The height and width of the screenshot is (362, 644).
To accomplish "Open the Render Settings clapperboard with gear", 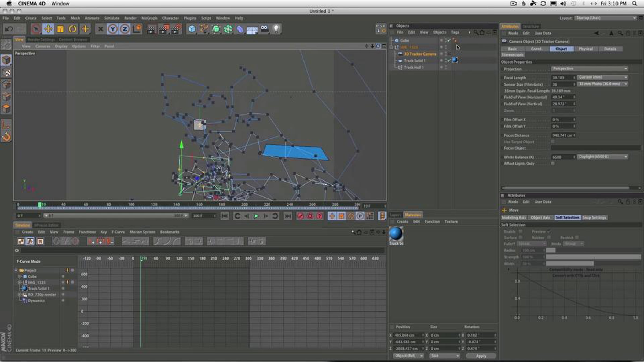I will tap(176, 29).
